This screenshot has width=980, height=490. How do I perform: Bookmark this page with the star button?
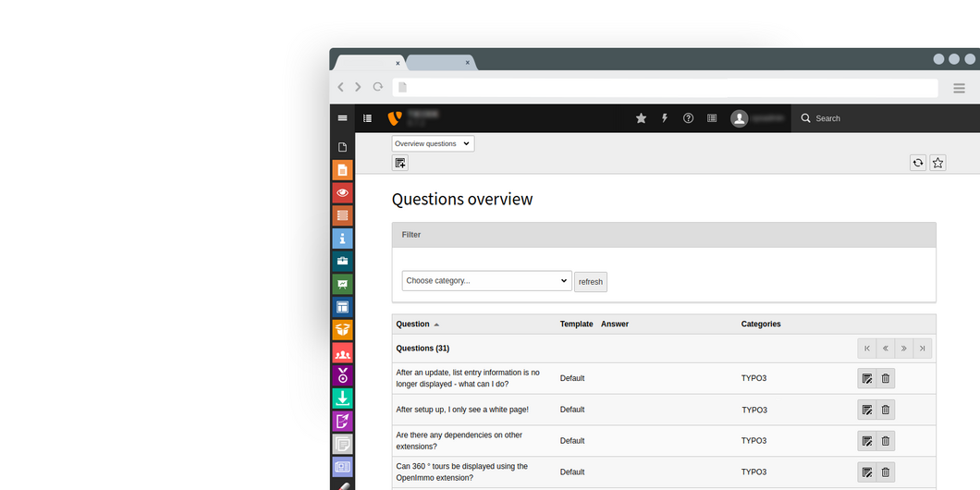coord(937,163)
